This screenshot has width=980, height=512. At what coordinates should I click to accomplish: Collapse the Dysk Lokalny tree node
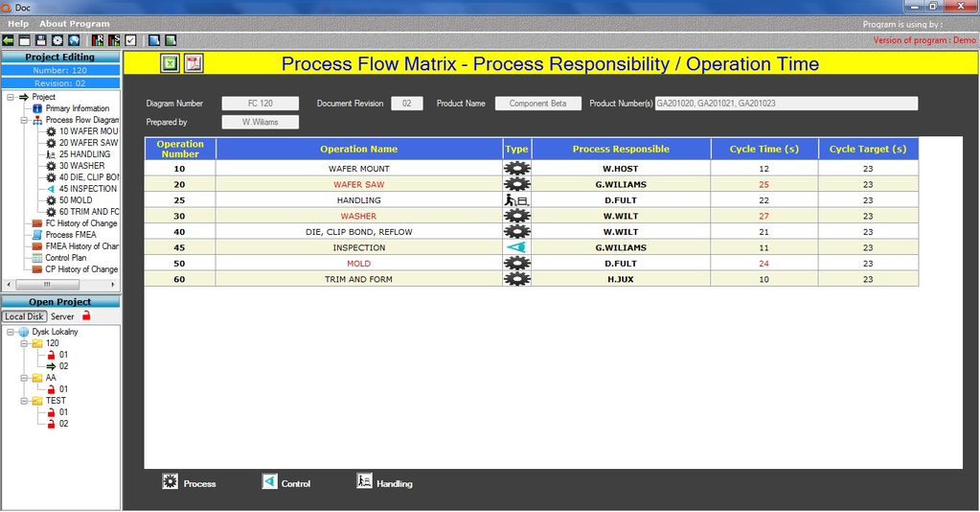(11, 332)
